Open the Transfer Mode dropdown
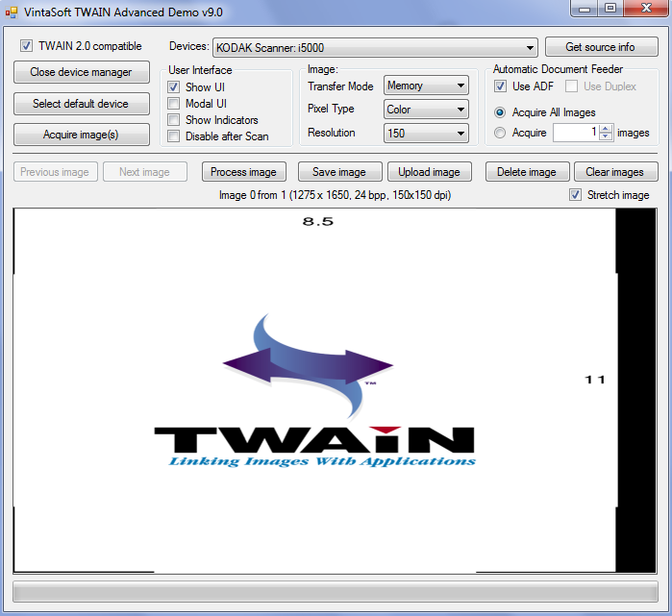 tap(426, 86)
